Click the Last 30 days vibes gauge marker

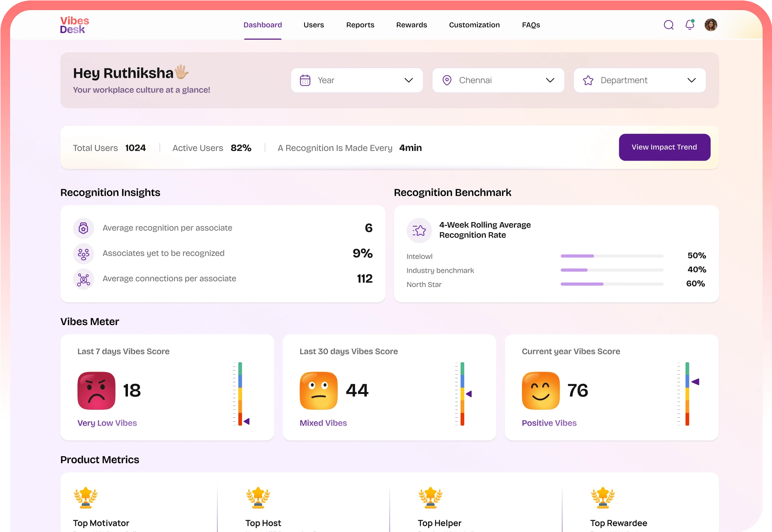[469, 394]
